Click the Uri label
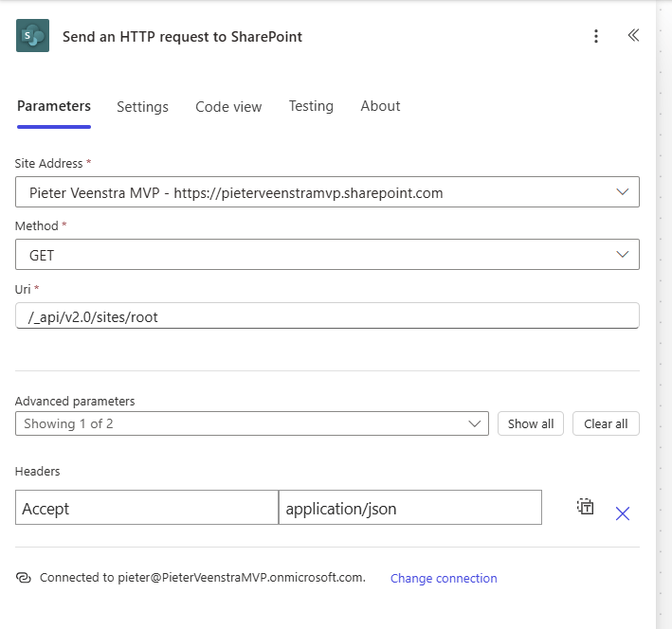Image resolution: width=672 pixels, height=629 pixels. coord(23,289)
